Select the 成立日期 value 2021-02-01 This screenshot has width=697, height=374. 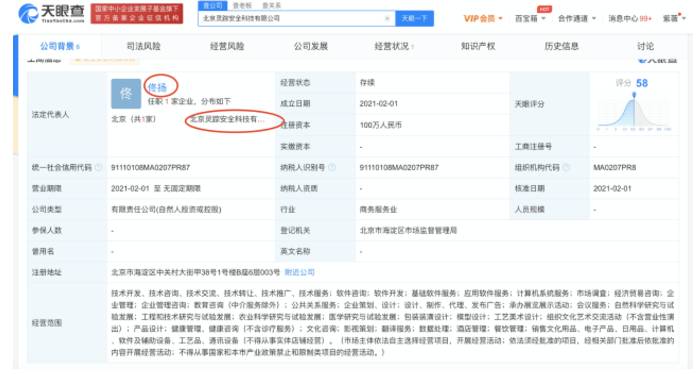(x=379, y=104)
